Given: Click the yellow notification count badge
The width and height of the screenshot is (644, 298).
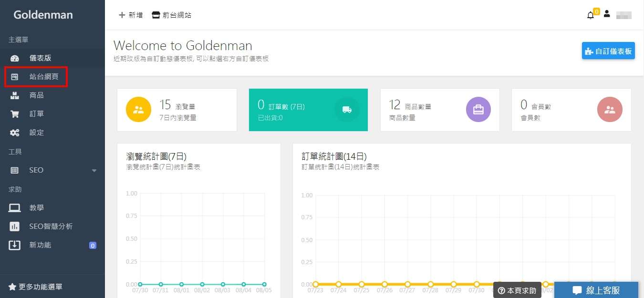Looking at the screenshot, I should (596, 11).
